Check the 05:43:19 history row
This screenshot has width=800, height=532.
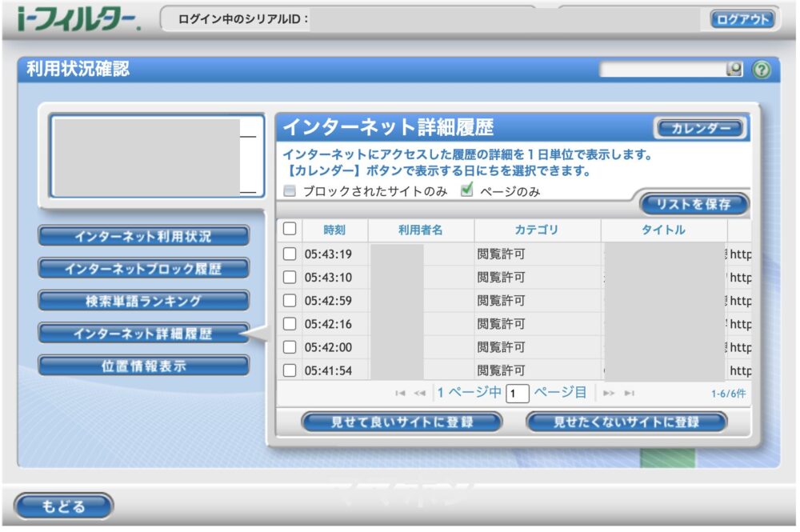click(291, 254)
